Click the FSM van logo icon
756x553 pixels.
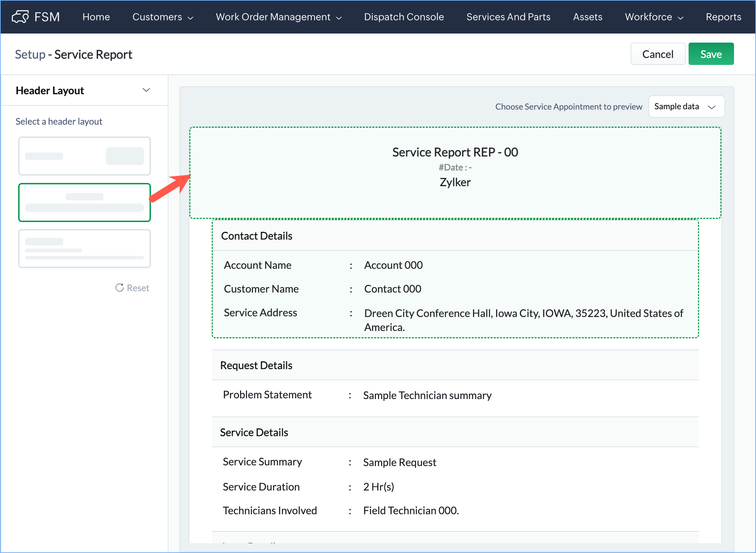[20, 17]
